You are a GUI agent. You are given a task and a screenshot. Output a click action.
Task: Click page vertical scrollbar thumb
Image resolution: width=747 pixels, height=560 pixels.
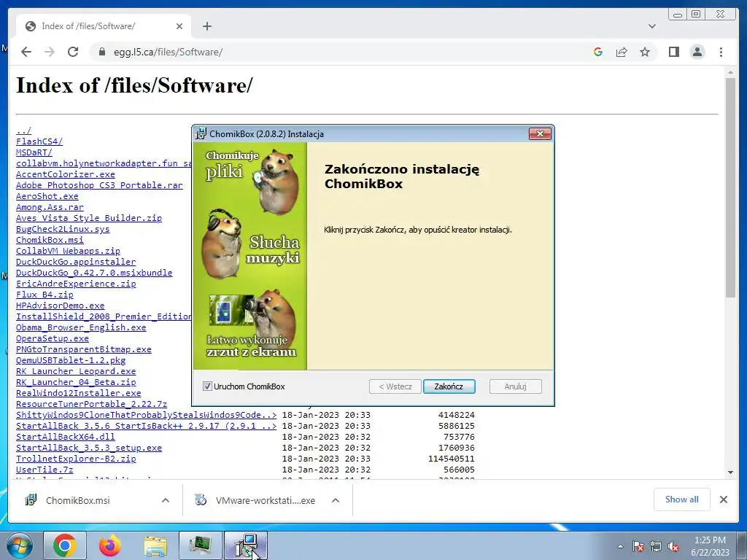[730, 187]
